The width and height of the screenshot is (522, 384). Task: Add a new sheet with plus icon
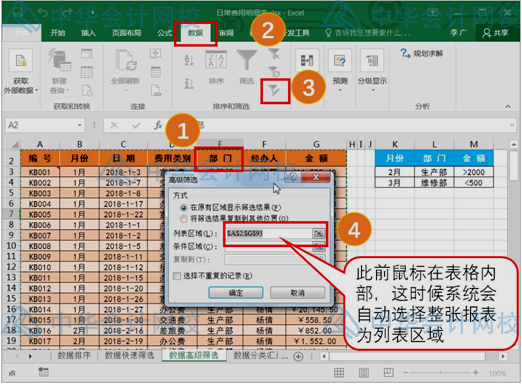coord(298,357)
